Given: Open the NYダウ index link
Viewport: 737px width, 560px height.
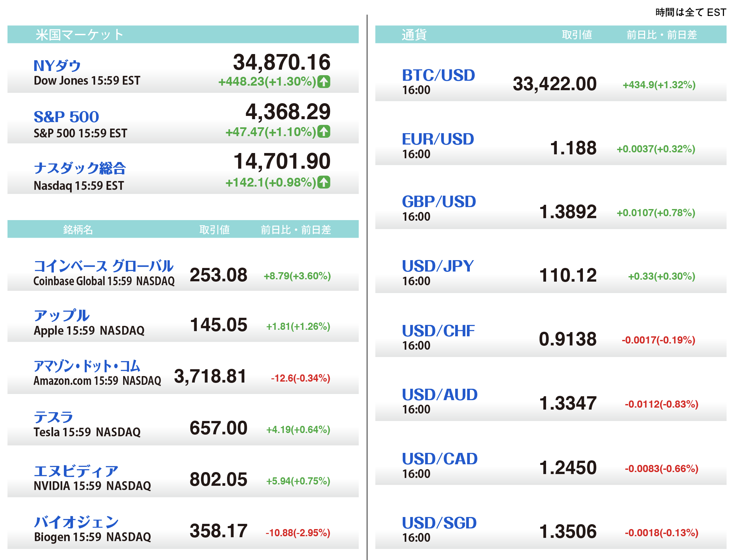Looking at the screenshot, I should pyautogui.click(x=57, y=66).
